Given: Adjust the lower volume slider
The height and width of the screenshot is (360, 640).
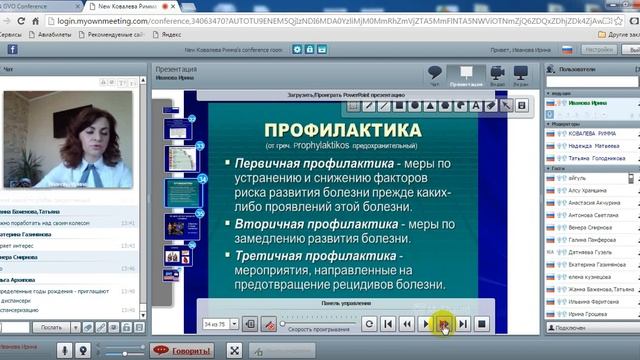Looking at the screenshot, I should tap(124, 354).
